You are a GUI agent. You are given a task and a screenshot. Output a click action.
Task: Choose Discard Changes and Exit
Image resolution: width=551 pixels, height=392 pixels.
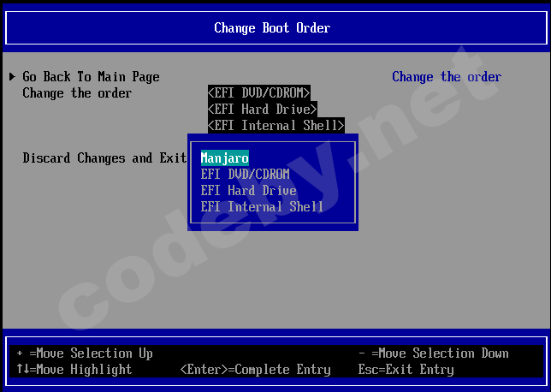(104, 157)
